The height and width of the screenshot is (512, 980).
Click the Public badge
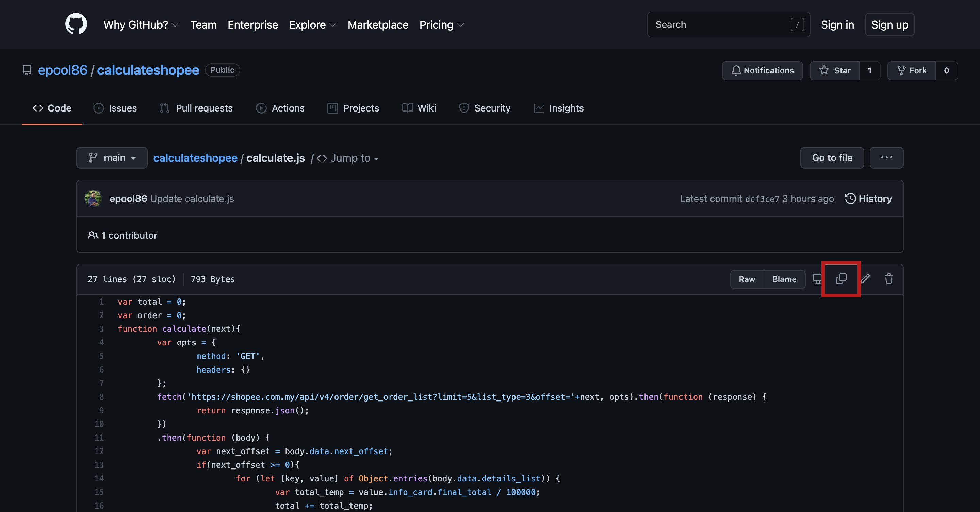[x=222, y=70]
